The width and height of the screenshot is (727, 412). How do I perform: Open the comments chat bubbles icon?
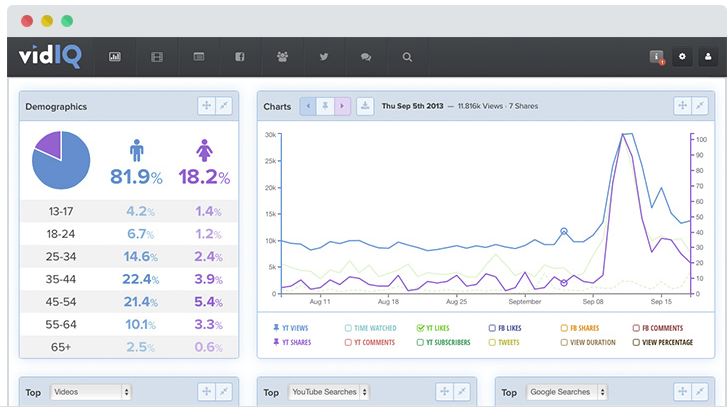point(366,58)
